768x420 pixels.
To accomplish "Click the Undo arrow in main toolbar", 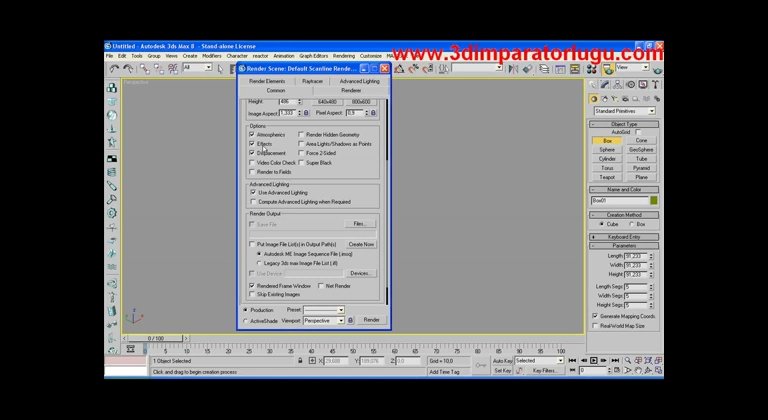I will pos(114,69).
